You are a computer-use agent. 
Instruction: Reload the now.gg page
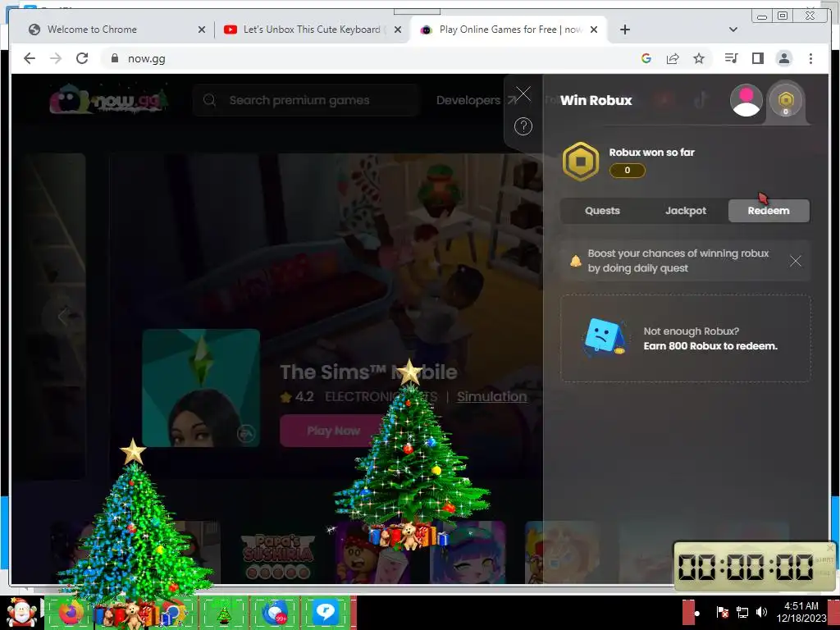82,58
